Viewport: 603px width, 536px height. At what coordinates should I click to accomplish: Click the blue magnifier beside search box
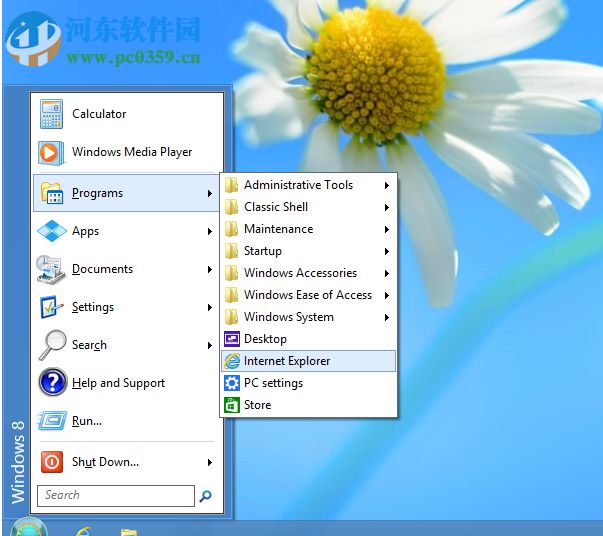205,496
